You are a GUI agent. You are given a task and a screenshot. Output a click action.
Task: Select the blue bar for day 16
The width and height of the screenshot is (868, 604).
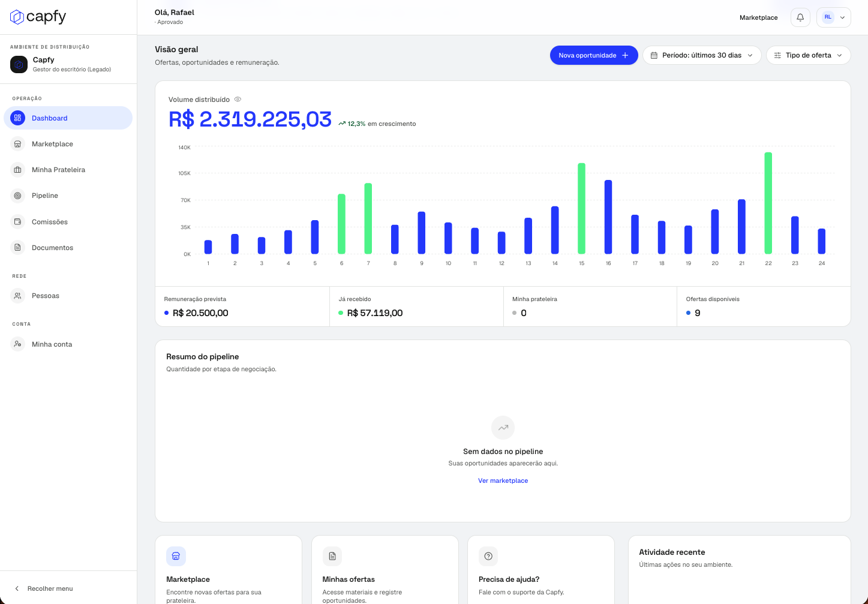click(608, 217)
